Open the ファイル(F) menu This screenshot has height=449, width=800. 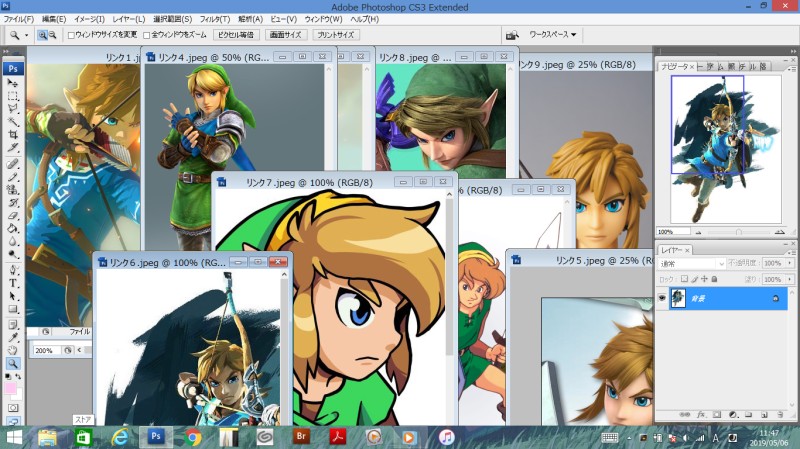point(19,19)
